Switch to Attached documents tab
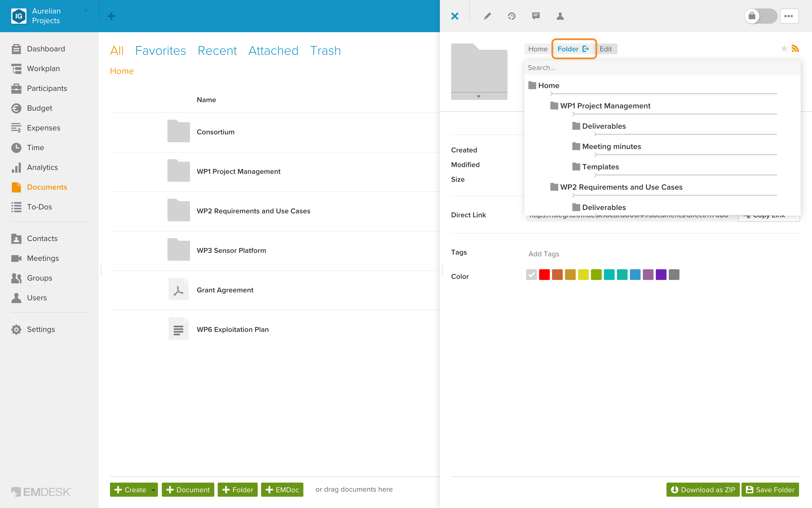Screen dimensions: 812x508 tap(273, 51)
